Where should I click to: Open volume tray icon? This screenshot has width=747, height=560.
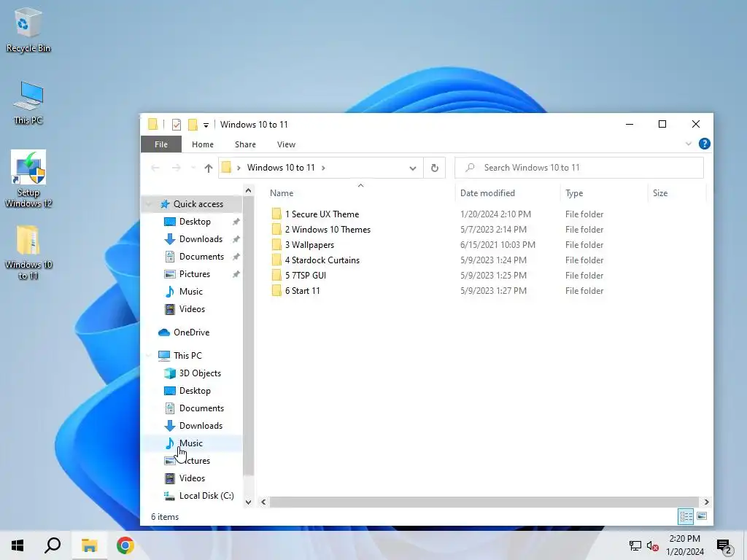(x=652, y=546)
